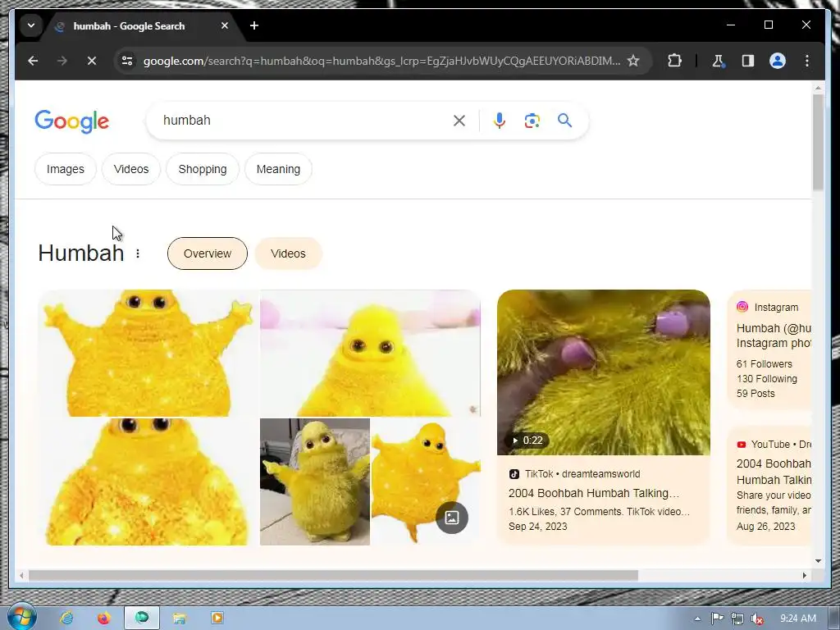The height and width of the screenshot is (630, 840).
Task: View site information icon in address bar
Action: pyautogui.click(x=127, y=61)
